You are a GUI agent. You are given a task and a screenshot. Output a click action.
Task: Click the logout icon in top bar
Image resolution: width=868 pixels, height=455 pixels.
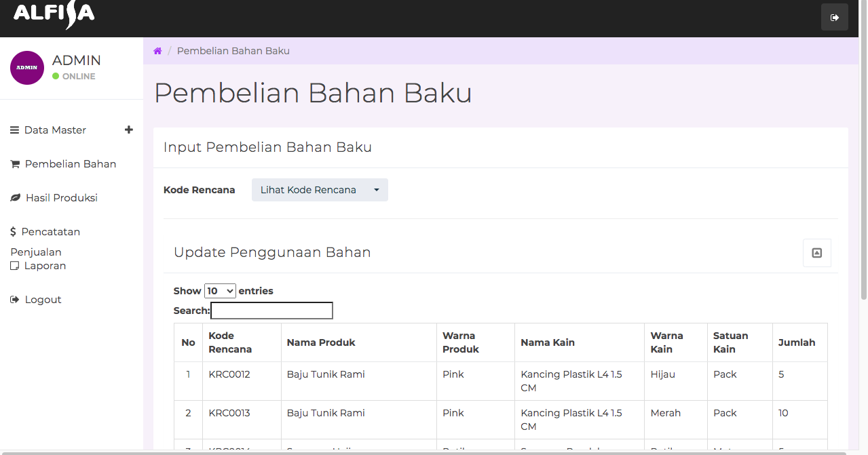point(834,18)
